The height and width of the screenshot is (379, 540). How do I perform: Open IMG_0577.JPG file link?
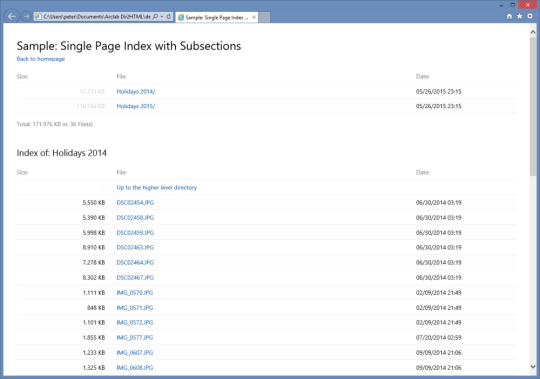[135, 338]
